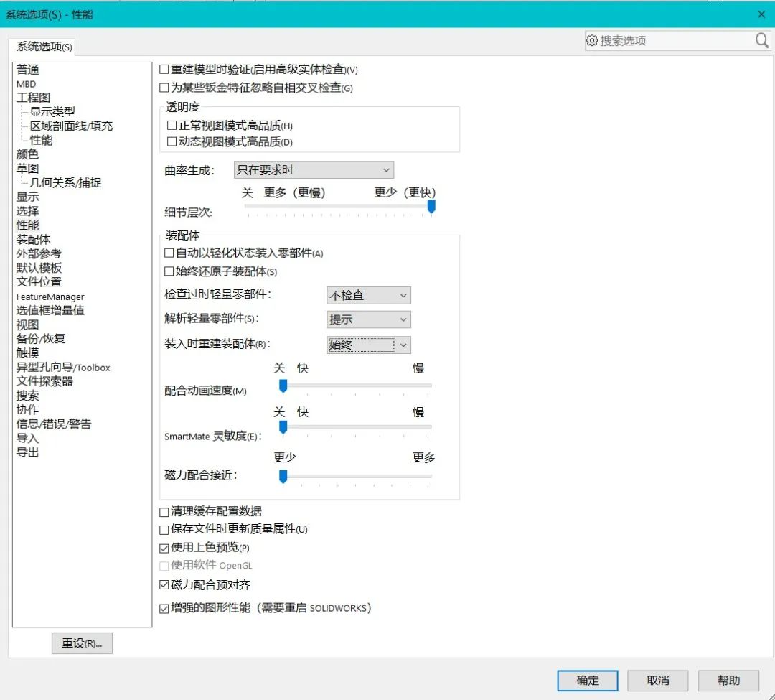Click into the 搜索选项 search field
Image resolution: width=775 pixels, height=700 pixels.
(671, 41)
